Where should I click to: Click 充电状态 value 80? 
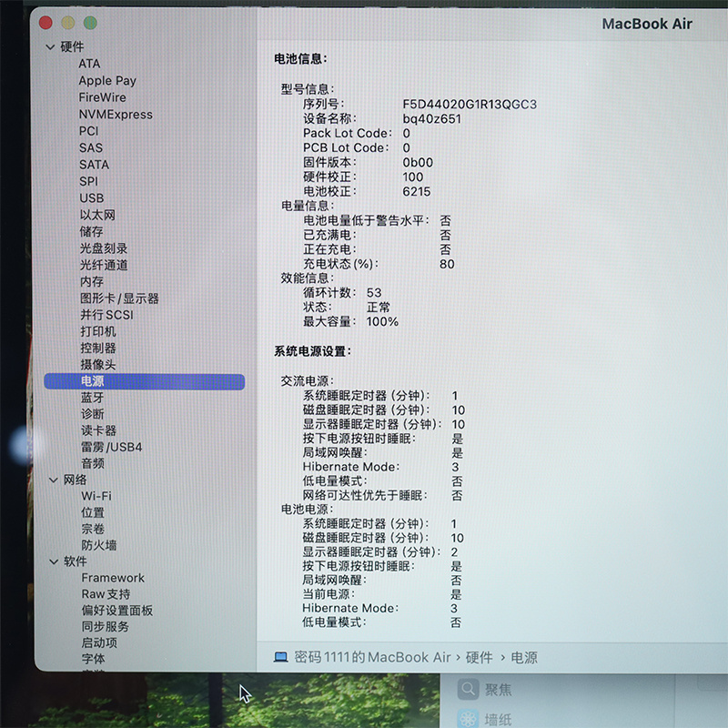pyautogui.click(x=447, y=264)
